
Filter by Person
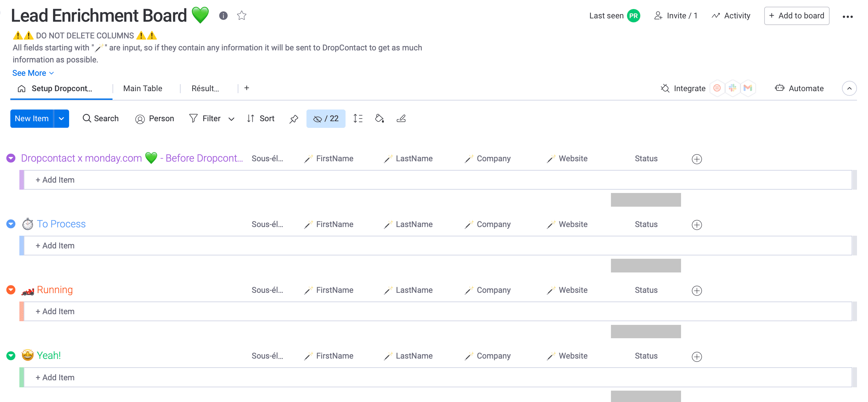click(x=154, y=119)
